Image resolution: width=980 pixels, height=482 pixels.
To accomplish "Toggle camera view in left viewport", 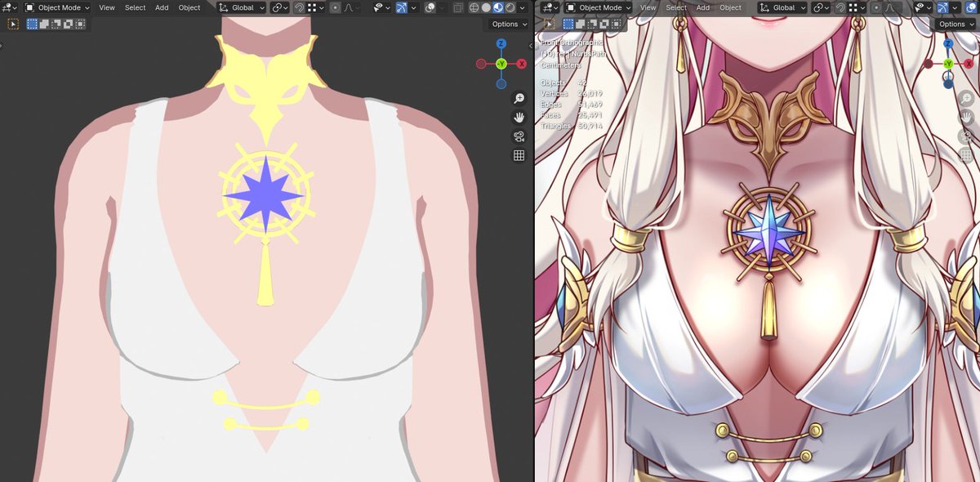I will click(519, 136).
